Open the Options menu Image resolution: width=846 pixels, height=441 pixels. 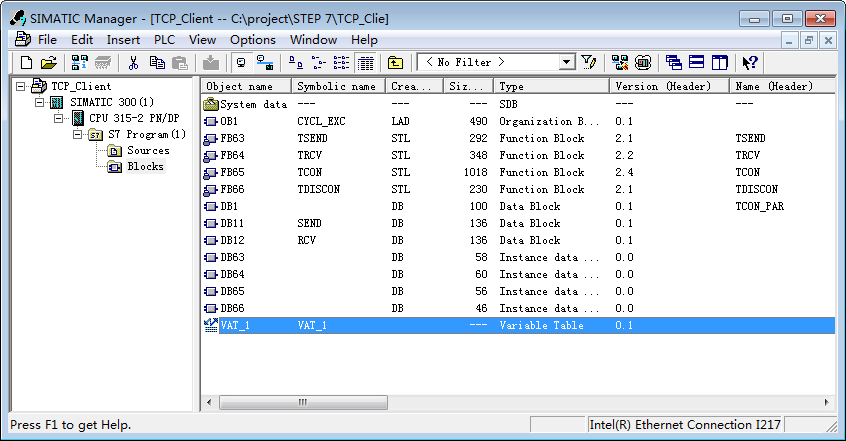[253, 40]
